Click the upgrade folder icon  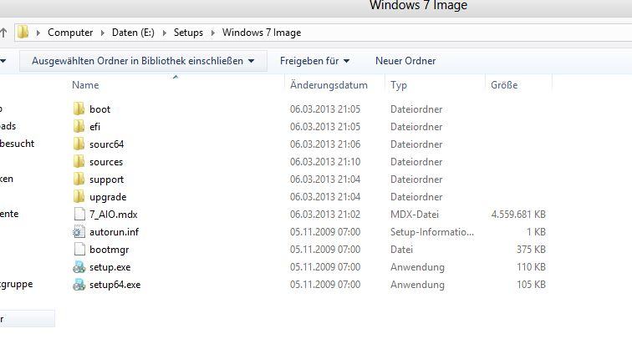79,196
